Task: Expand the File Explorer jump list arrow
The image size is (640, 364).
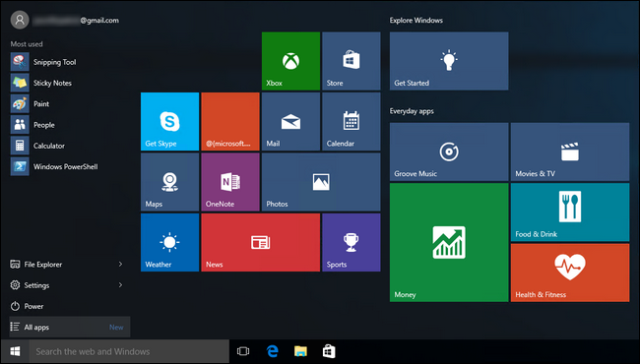Action: click(x=120, y=264)
